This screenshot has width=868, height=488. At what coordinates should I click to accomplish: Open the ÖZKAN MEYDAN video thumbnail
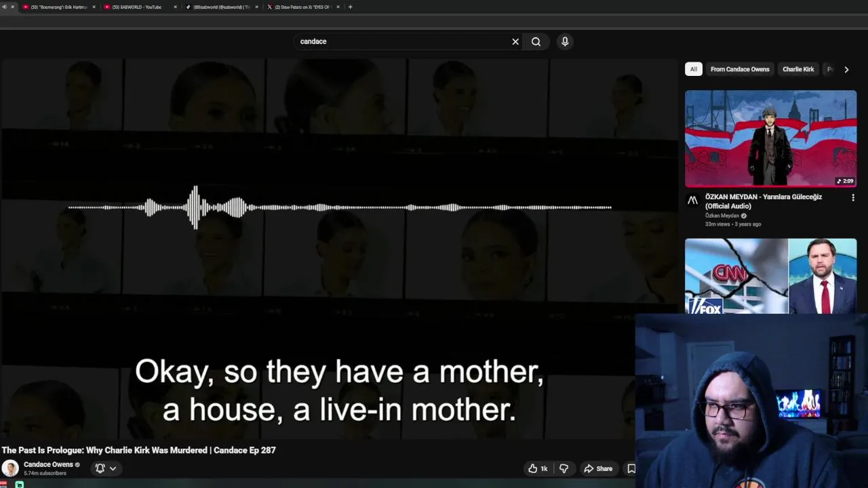click(x=770, y=139)
